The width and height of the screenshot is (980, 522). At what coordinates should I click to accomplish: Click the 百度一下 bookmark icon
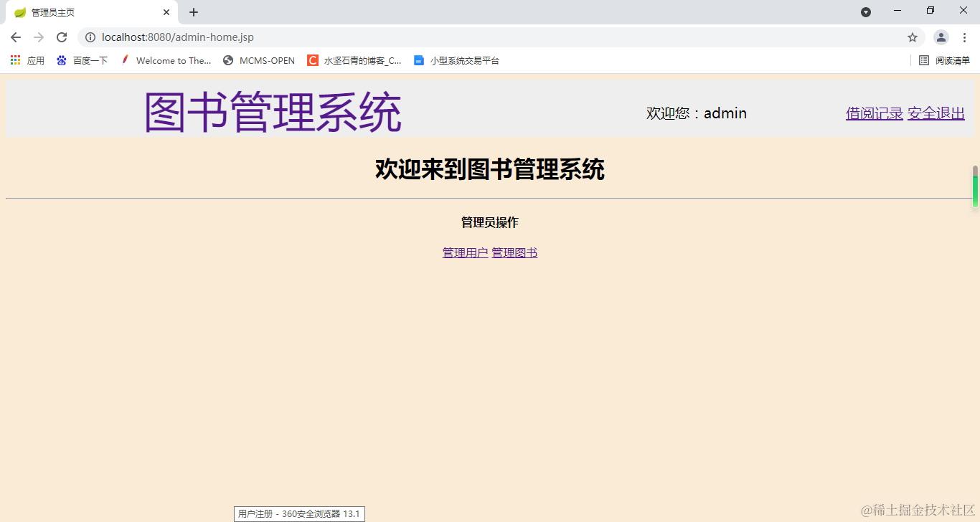pos(62,60)
